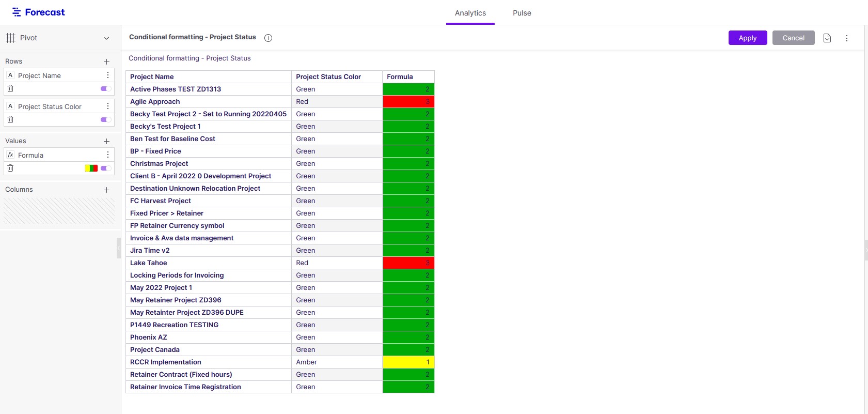Open the report more options menu
Viewport: 868px width, 414px height.
pyautogui.click(x=847, y=38)
